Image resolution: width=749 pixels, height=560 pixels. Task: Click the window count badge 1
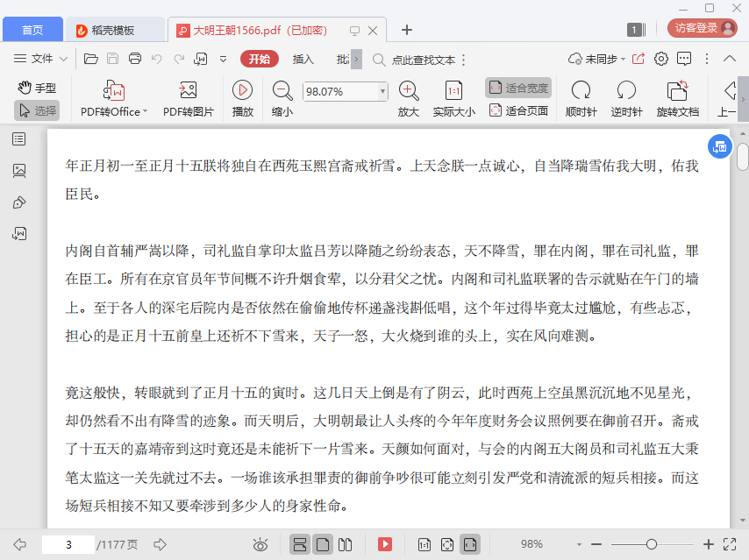(x=636, y=30)
